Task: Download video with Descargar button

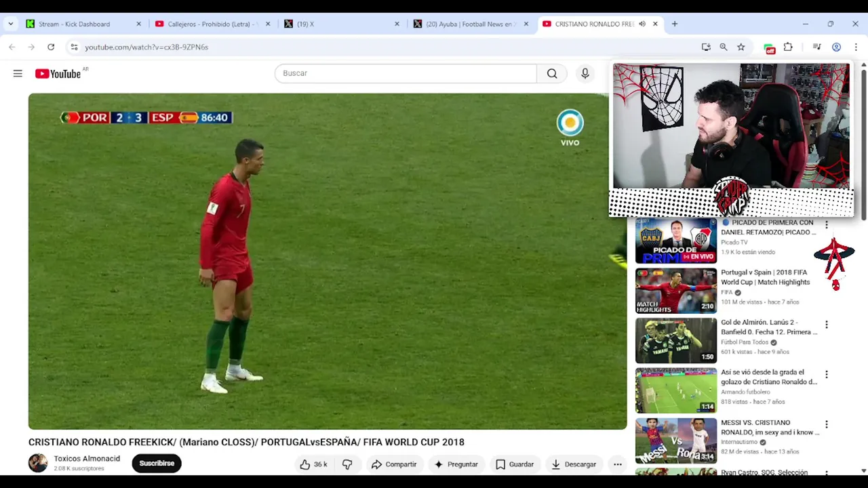Action: point(574,464)
